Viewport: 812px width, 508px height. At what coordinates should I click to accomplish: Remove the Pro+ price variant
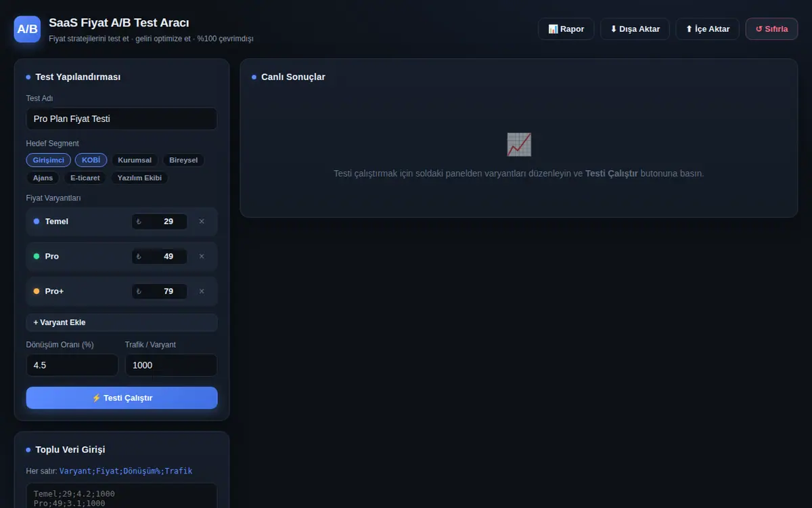pyautogui.click(x=202, y=291)
